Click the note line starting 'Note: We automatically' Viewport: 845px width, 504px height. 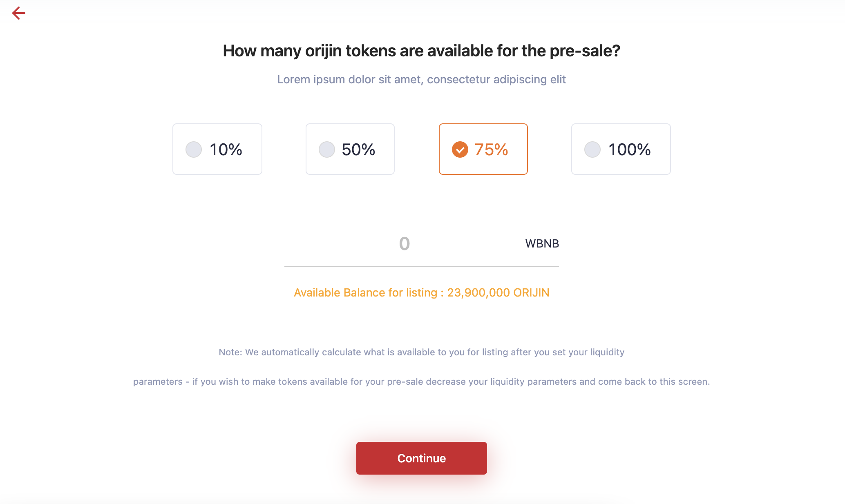coord(422,352)
